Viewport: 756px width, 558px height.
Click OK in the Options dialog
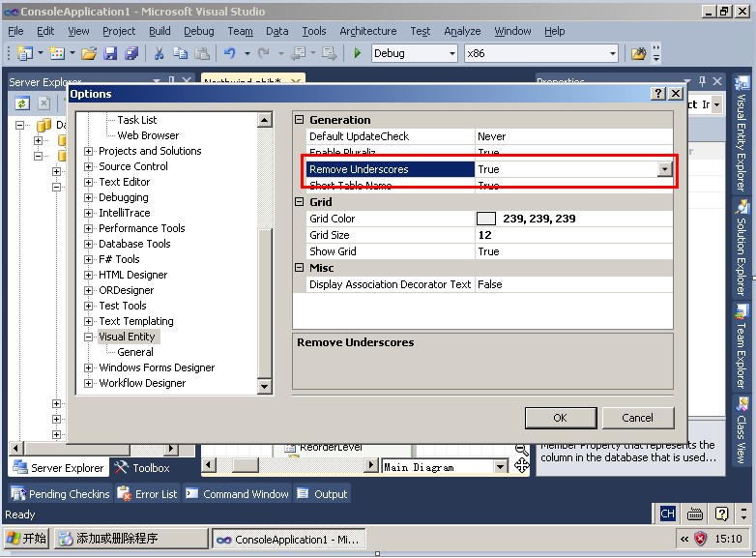[x=561, y=418]
